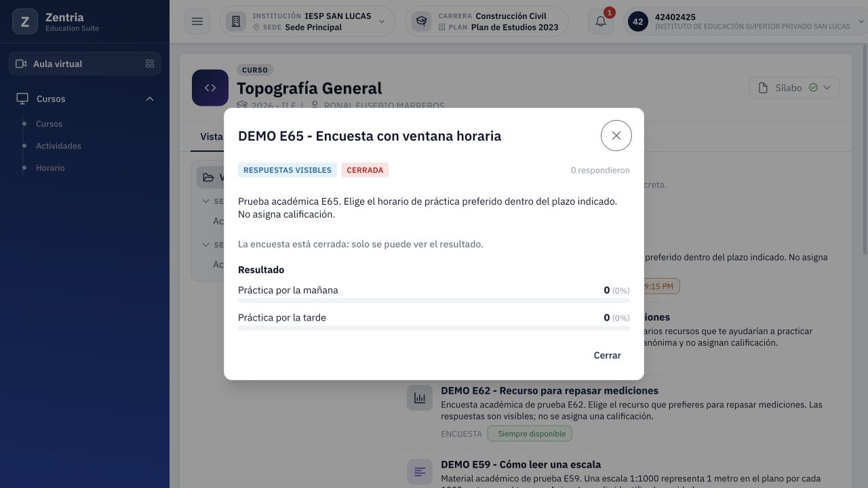
Task: Click the DEMO E62 survey chart icon
Action: point(420,398)
